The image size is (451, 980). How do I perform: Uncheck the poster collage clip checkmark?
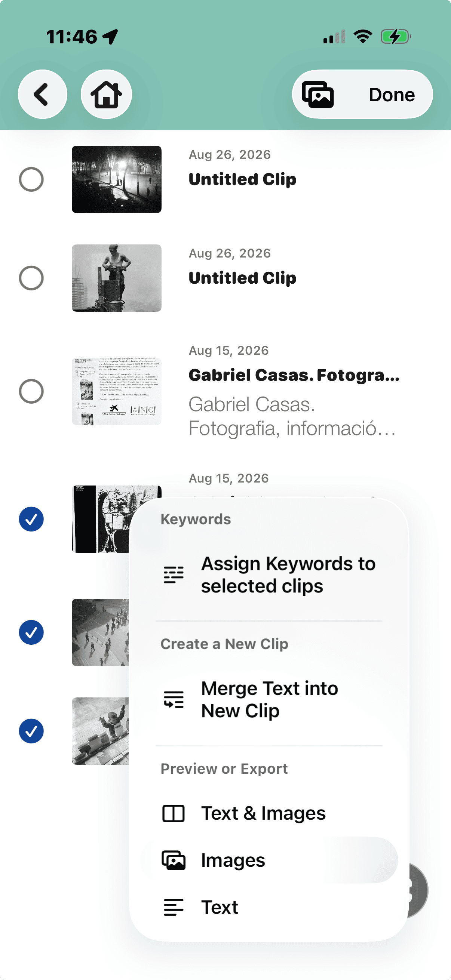coord(31,519)
